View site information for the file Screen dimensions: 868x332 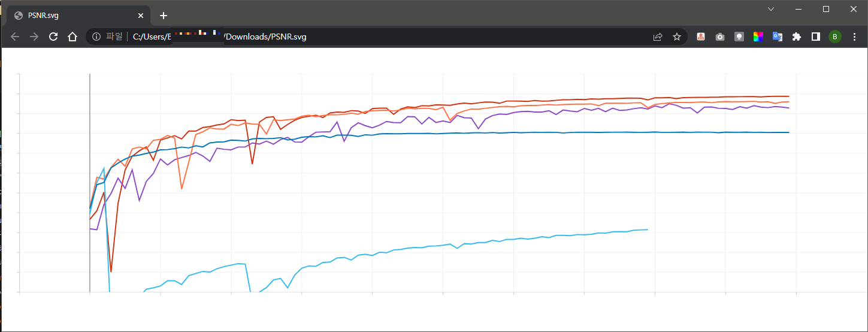click(96, 37)
